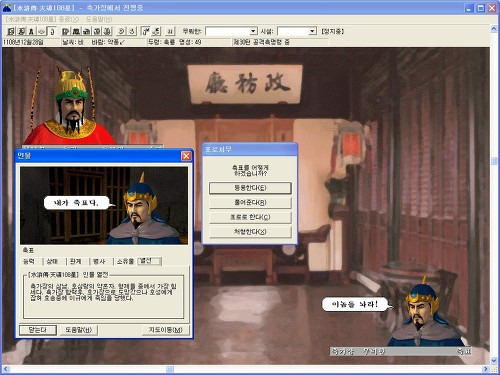Screen dimensions: 500x375
Task: Switch to the 소유물 tab
Action: point(125,261)
